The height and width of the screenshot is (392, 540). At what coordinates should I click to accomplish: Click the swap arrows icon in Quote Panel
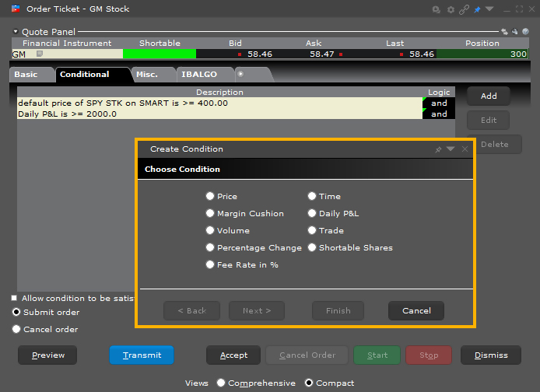pyautogui.click(x=504, y=32)
